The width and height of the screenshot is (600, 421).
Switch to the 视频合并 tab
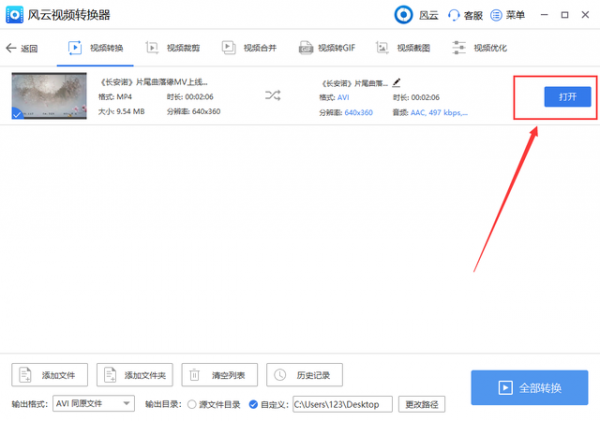click(249, 48)
